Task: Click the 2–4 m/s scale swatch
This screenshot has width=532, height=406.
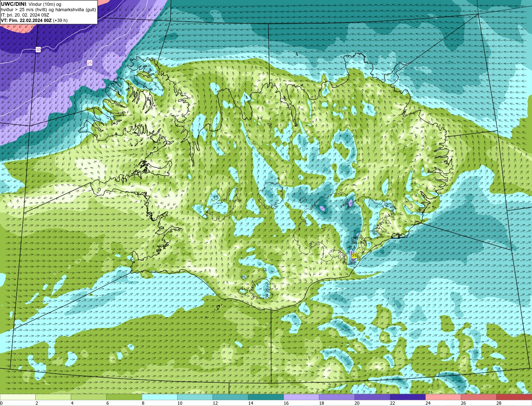Action: [53, 397]
